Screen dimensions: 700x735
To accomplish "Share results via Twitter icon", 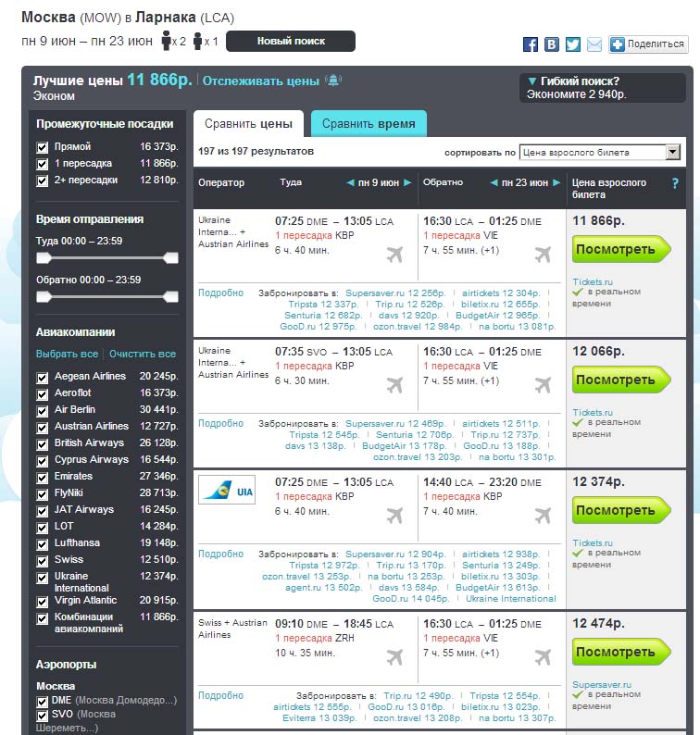I will [x=573, y=44].
